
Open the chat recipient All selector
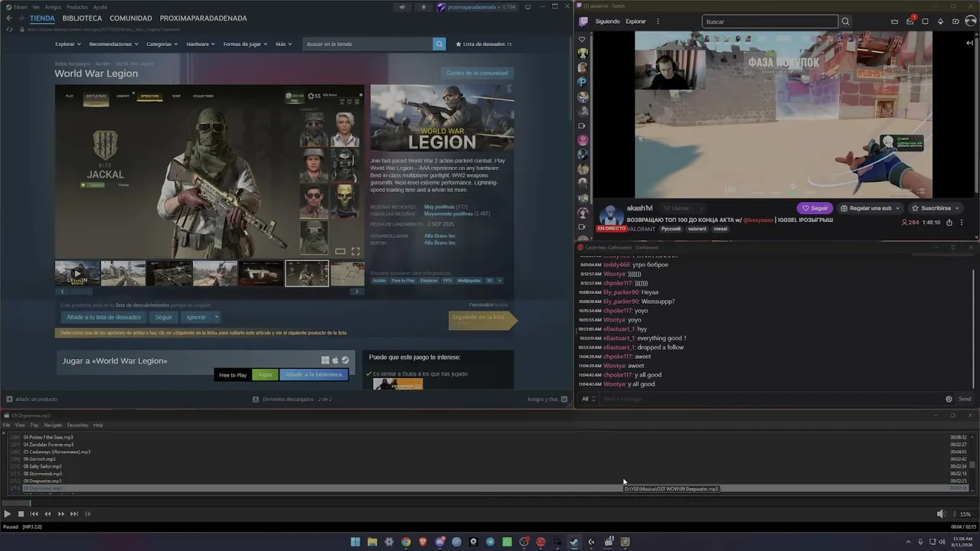tap(588, 399)
